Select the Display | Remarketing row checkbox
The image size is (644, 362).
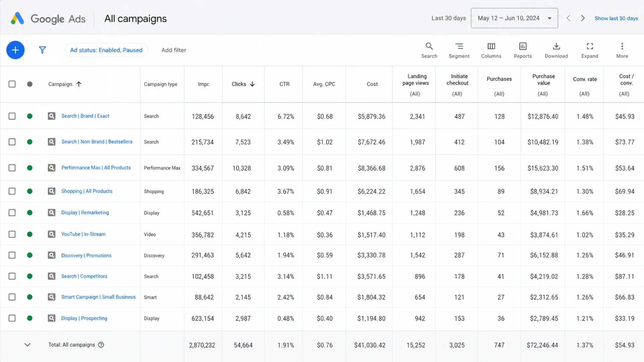point(12,213)
